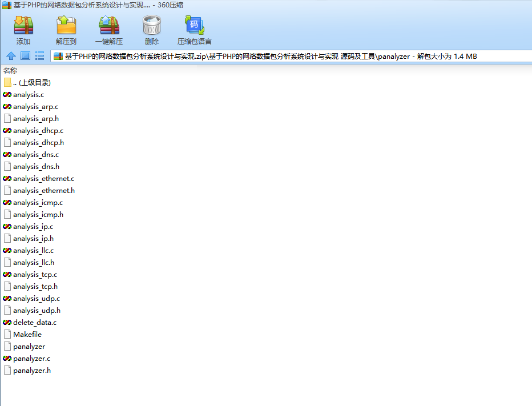The image size is (532, 406).
Task: Select file name analysis_udp.h
Action: tap(37, 311)
